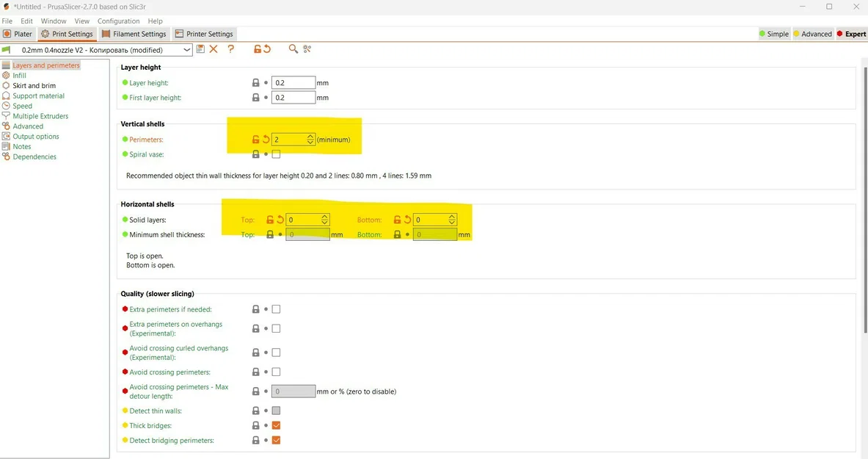The image size is (868, 459).
Task: Unlock Bottom solid layers orange lock icon
Action: pos(398,220)
